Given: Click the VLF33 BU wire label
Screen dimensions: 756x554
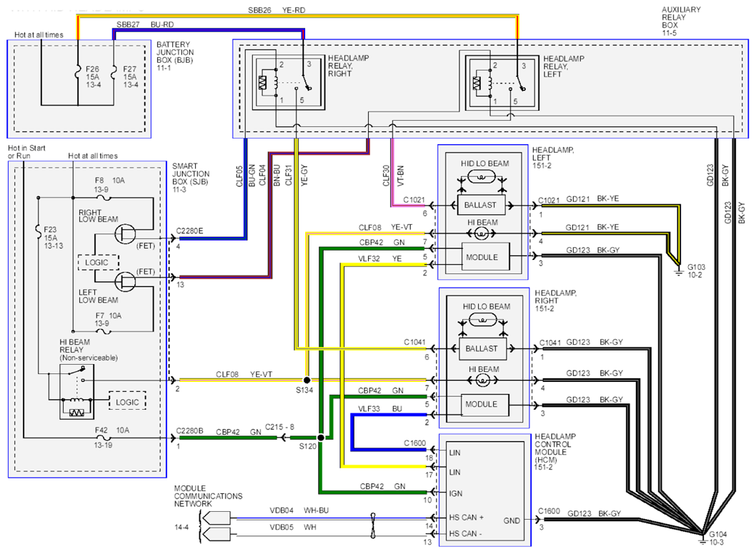Looking at the screenshot, I should click(x=379, y=408).
